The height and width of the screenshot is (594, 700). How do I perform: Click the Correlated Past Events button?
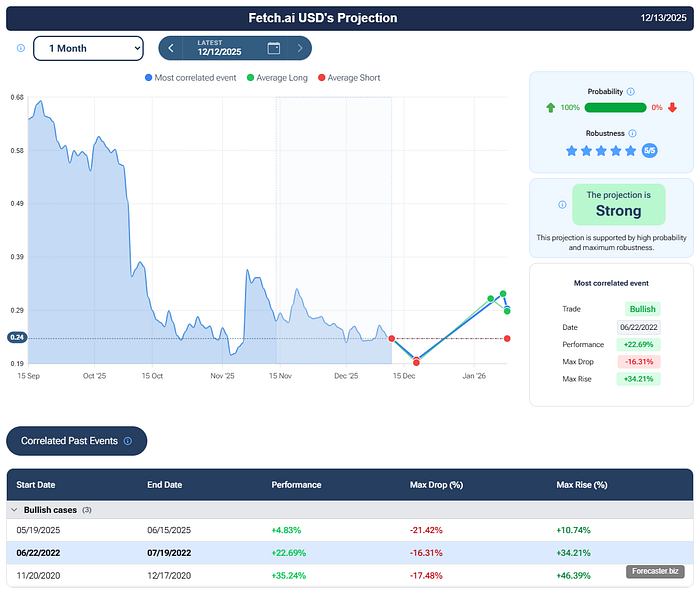tap(76, 441)
